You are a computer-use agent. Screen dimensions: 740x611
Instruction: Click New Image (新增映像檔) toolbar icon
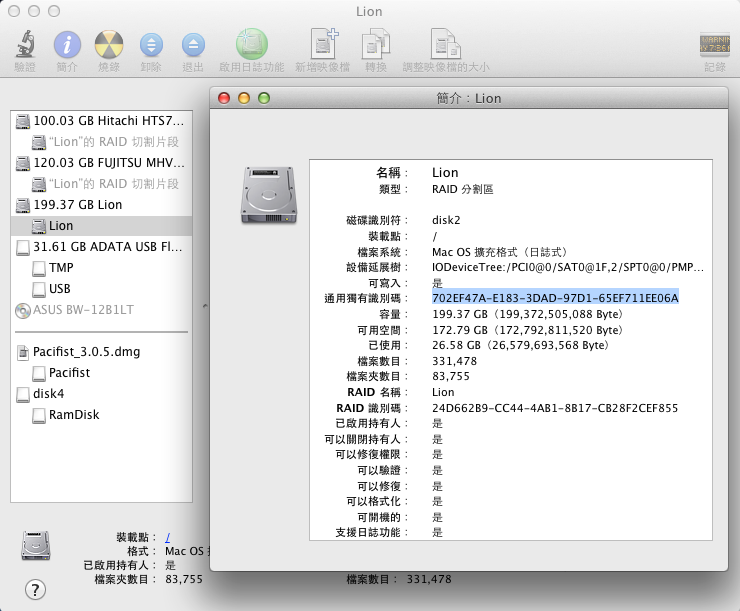coord(323,44)
